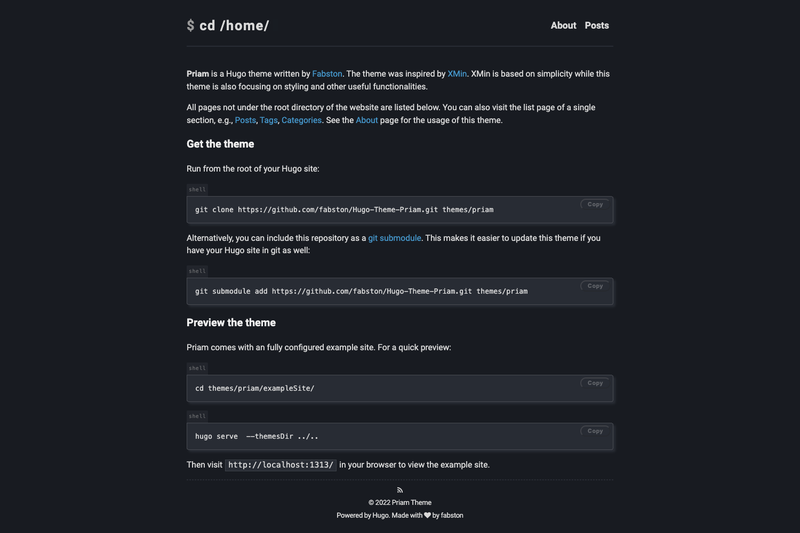Click the http://localhost:1313/ inline code
This screenshot has height=533, width=800.
pyautogui.click(x=281, y=465)
